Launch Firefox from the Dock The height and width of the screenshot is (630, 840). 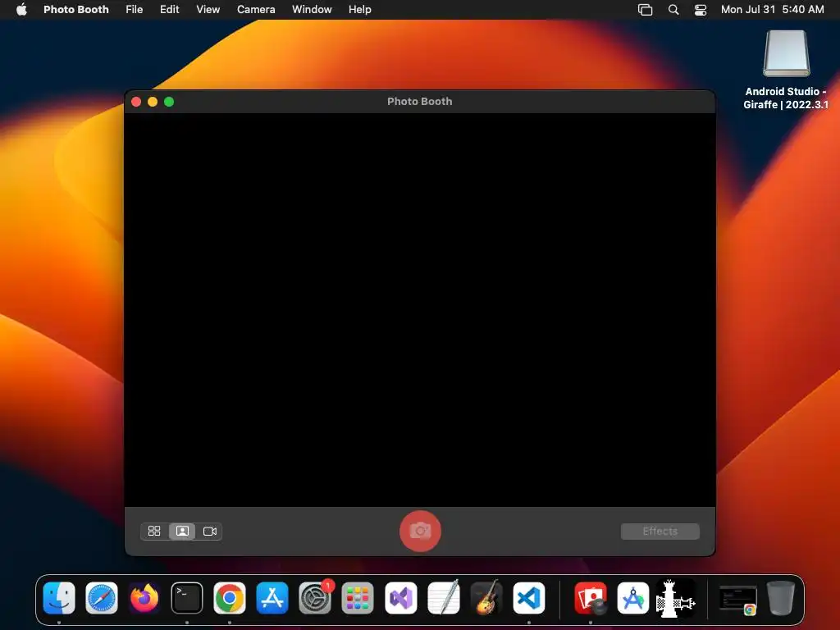point(144,597)
